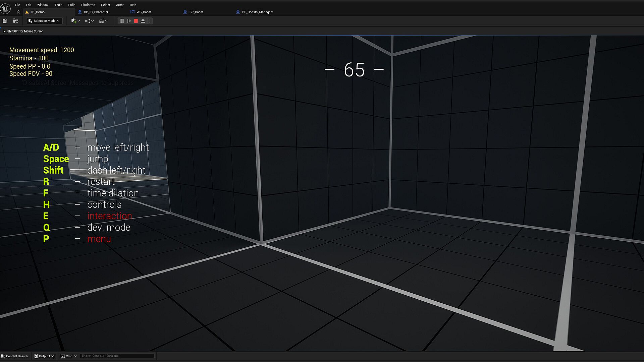The width and height of the screenshot is (644, 362).
Task: Open the Cinematics clapperboard dropdown
Action: pos(103,21)
